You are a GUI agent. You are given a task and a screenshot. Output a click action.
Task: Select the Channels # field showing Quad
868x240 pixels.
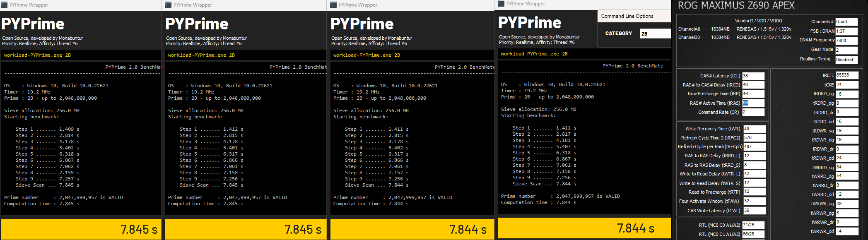point(846,22)
